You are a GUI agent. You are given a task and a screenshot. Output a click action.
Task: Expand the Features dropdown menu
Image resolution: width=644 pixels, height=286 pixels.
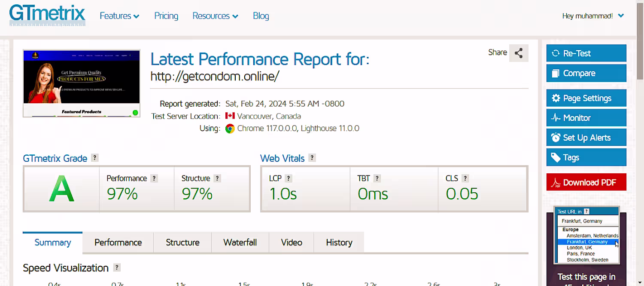point(119,16)
